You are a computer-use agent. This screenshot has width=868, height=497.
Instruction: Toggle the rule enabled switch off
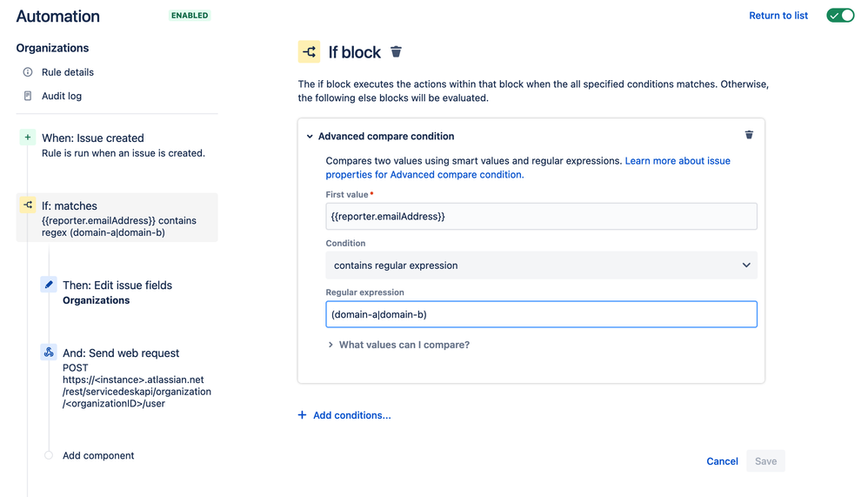(840, 16)
